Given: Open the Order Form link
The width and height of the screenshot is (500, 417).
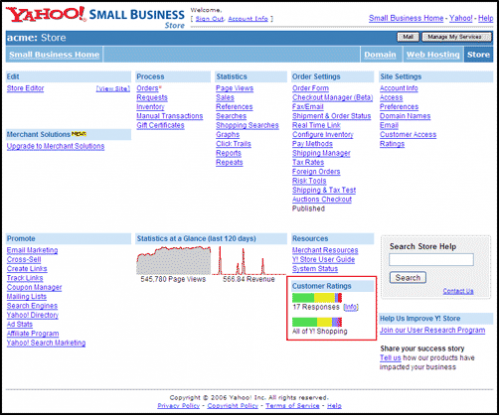Looking at the screenshot, I should (x=310, y=88).
